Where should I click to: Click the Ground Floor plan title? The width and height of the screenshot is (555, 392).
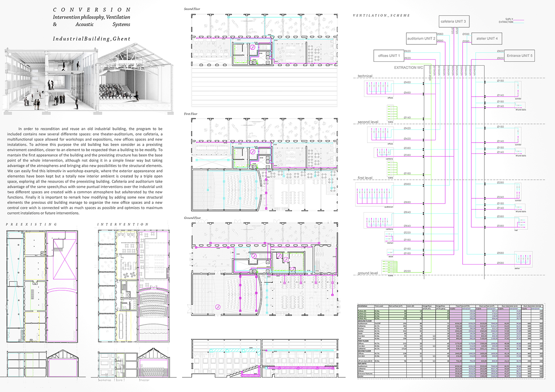(192, 218)
